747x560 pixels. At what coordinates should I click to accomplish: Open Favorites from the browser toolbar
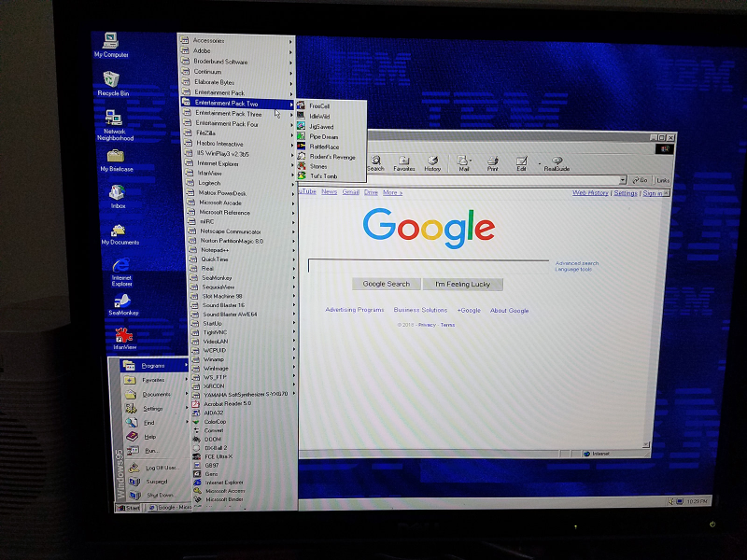tap(403, 163)
